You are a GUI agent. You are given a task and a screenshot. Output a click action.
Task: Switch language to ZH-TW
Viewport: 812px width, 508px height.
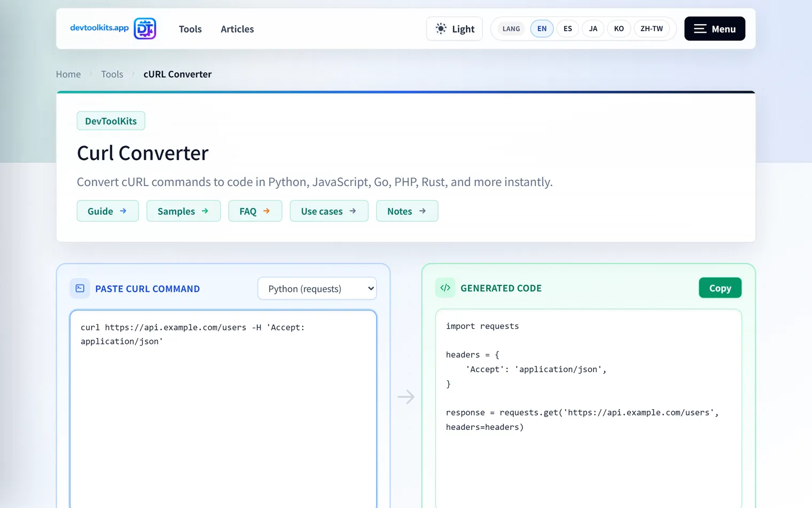pos(652,29)
